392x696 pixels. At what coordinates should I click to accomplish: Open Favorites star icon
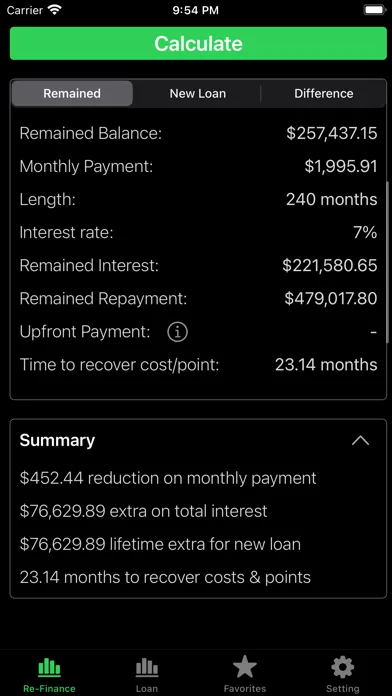coord(245,667)
